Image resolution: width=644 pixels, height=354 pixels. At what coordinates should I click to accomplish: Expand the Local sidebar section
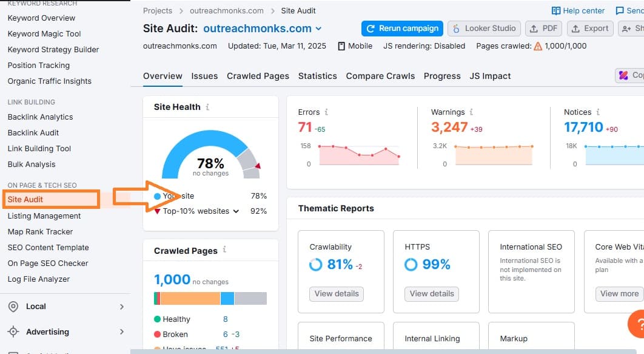(121, 307)
